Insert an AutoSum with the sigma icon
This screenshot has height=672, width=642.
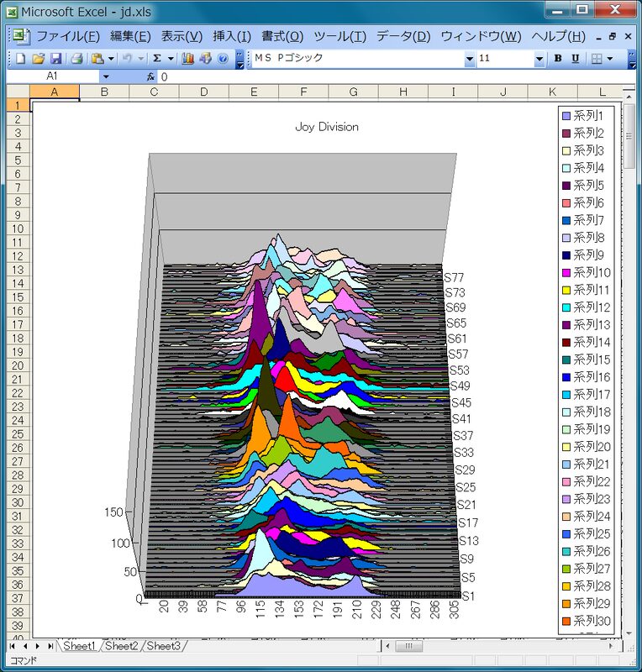click(157, 58)
